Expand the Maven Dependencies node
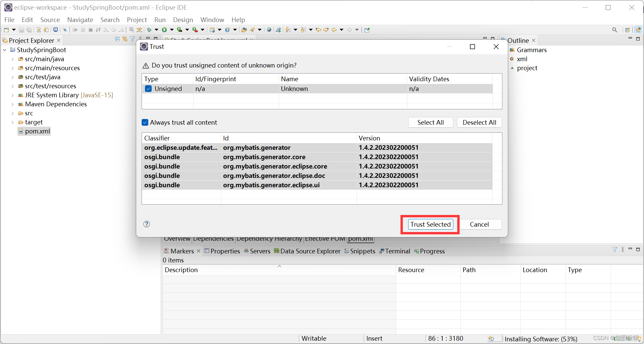This screenshot has height=344, width=644. click(13, 104)
